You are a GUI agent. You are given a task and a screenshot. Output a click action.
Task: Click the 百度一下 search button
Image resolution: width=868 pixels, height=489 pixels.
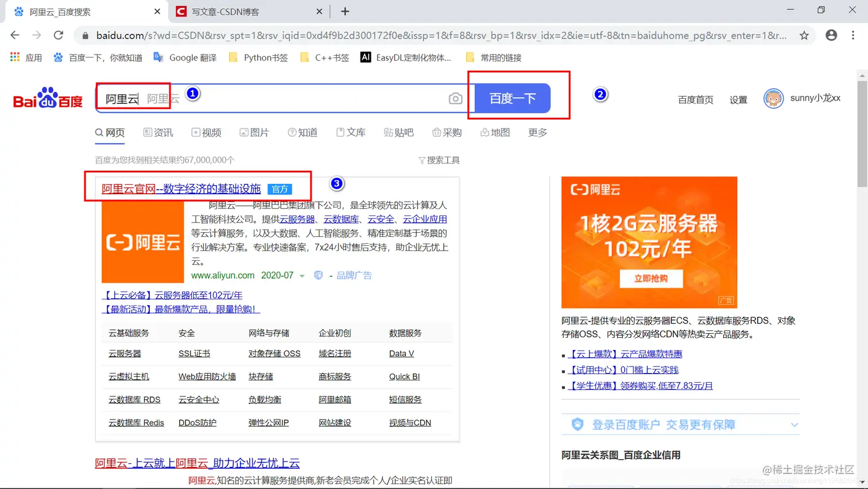coord(512,98)
